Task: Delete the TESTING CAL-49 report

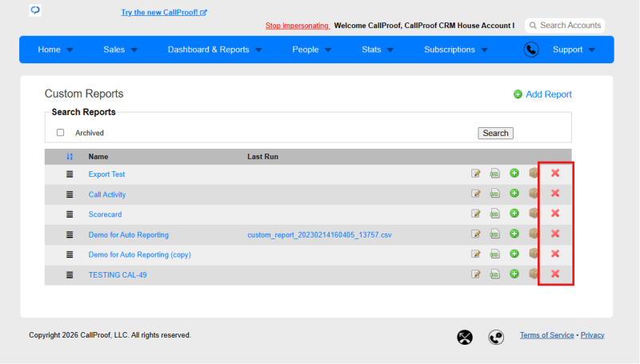Action: coord(555,274)
